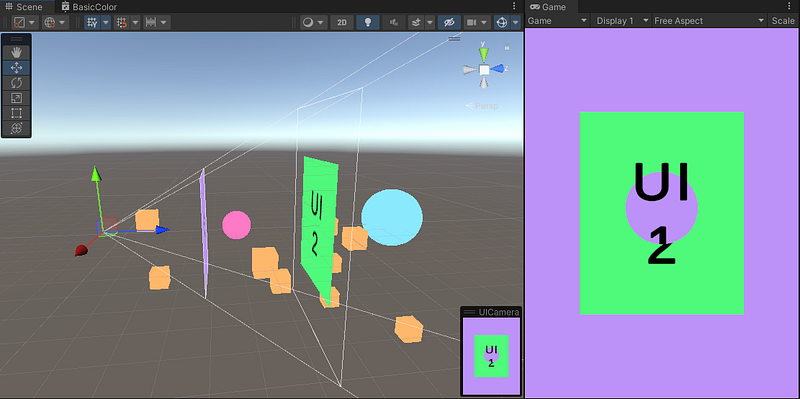The height and width of the screenshot is (399, 800).
Task: Click the shaded draw mode sphere icon
Action: (x=308, y=22)
